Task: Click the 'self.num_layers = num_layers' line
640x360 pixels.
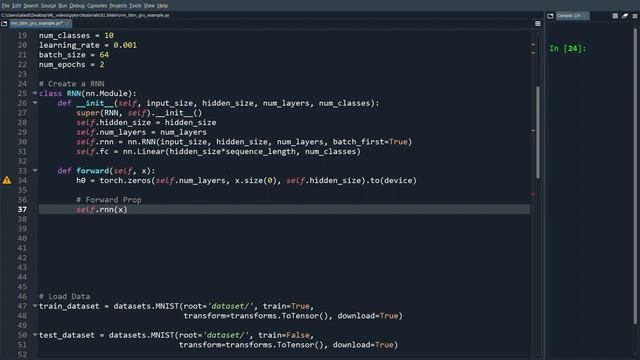Action: [141, 132]
